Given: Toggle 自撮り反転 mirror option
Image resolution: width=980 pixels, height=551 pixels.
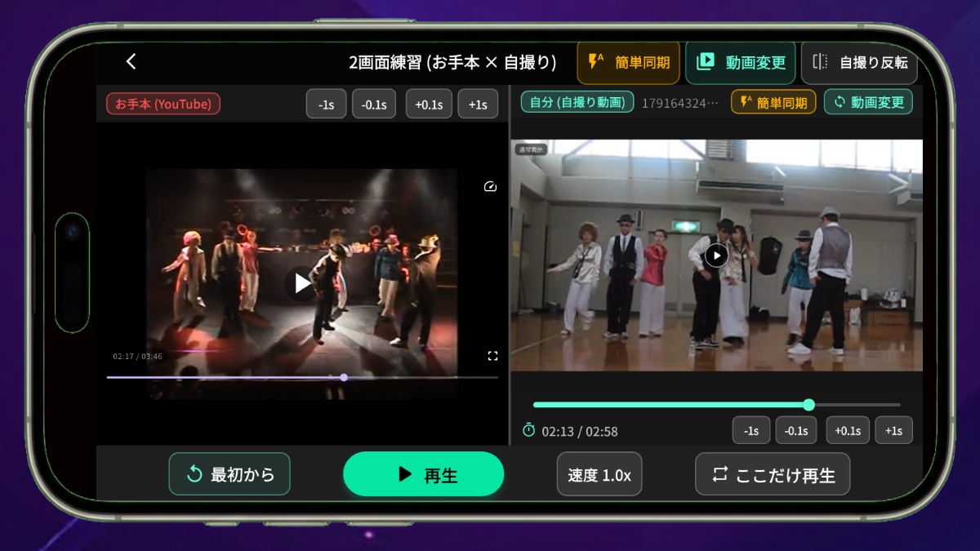Looking at the screenshot, I should pos(859,63).
